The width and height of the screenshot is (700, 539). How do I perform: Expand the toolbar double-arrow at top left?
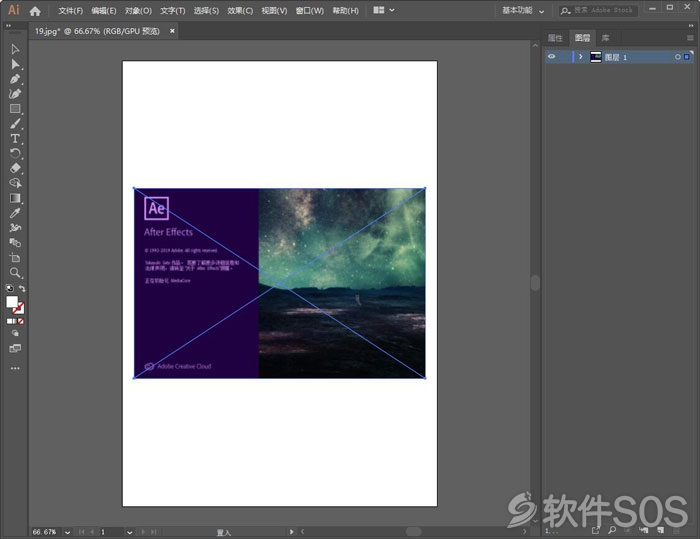tap(8, 26)
